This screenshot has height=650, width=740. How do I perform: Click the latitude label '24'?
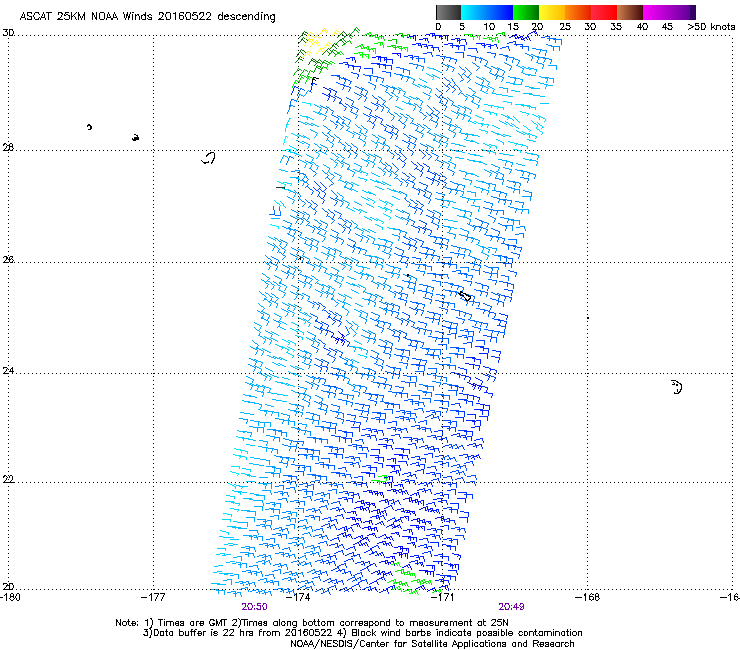pos(8,371)
